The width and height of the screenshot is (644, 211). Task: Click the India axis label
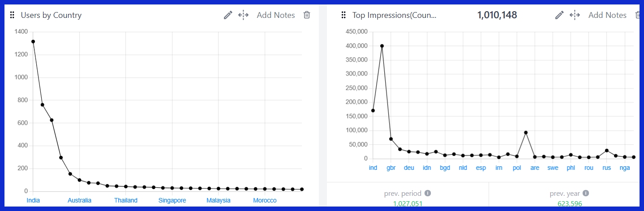pos(33,200)
